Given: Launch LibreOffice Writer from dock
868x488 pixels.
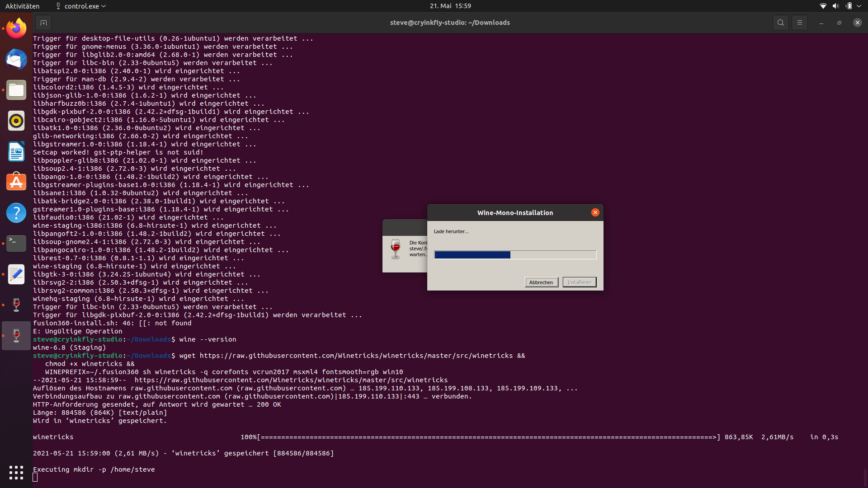Looking at the screenshot, I should 16,152.
